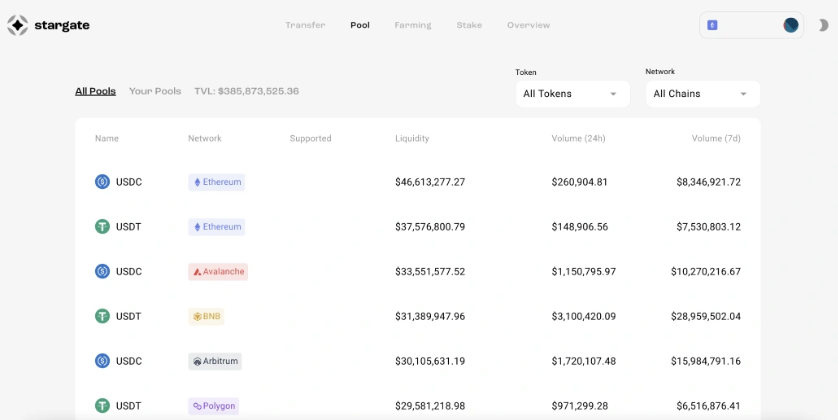
Task: Click liquidity value $31,389,947.96
Action: 430,317
